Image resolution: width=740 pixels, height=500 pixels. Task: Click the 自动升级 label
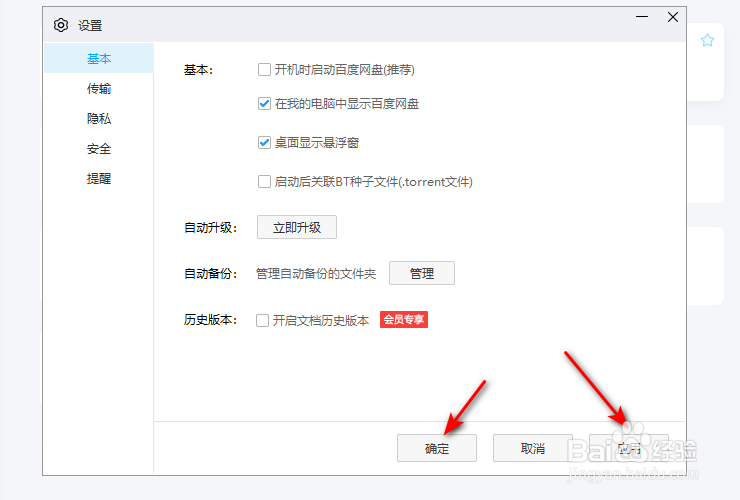click(x=210, y=228)
